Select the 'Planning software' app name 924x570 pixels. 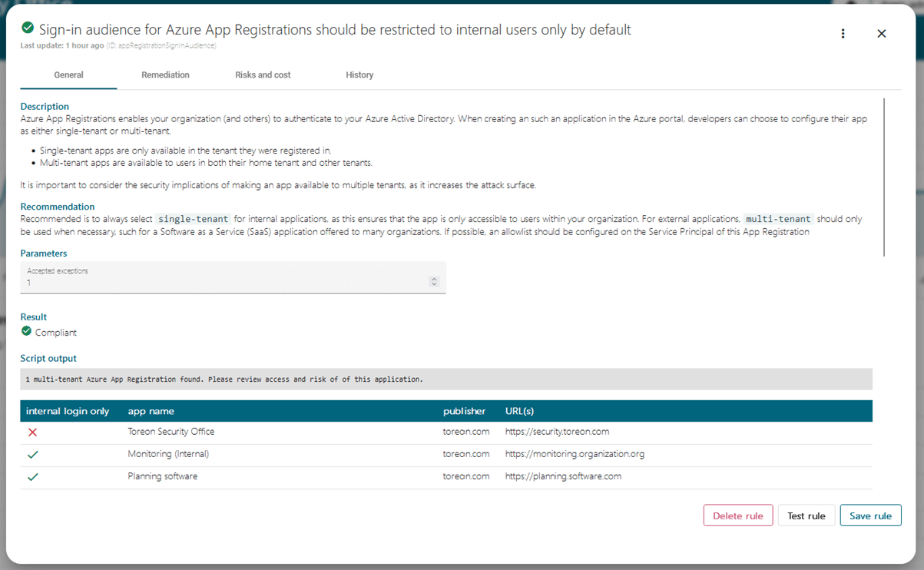(x=162, y=476)
